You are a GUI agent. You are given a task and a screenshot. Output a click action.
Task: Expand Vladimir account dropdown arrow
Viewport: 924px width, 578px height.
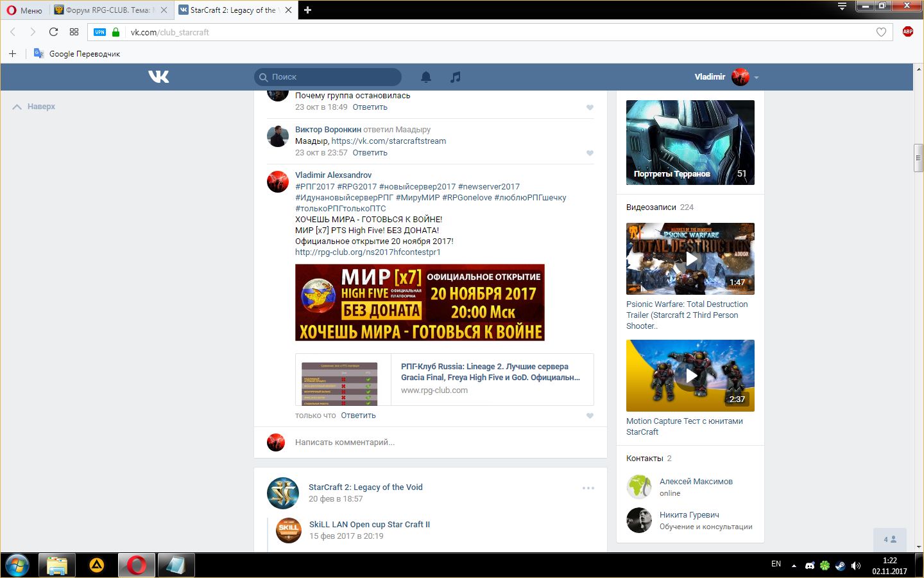tap(757, 78)
